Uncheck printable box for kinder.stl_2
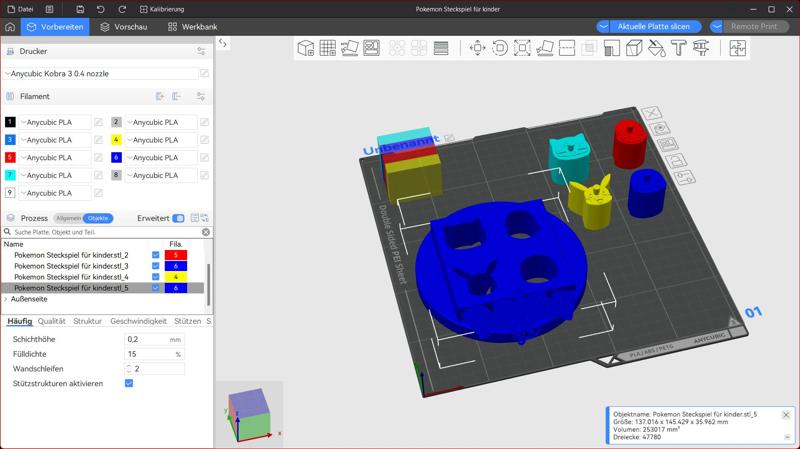Image resolution: width=800 pixels, height=449 pixels. tap(155, 255)
